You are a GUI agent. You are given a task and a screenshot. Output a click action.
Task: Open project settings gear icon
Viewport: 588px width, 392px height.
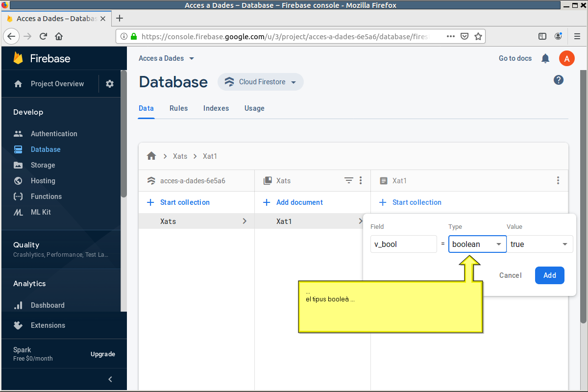point(110,84)
